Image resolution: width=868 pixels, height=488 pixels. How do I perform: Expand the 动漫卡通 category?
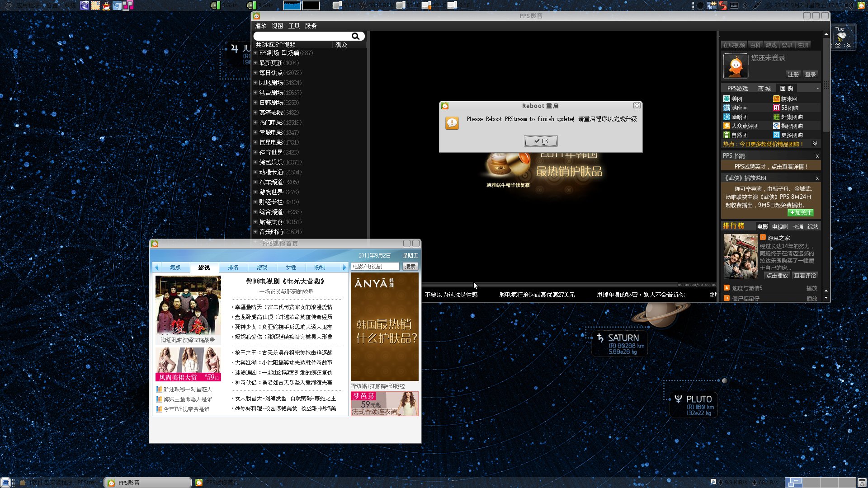pyautogui.click(x=255, y=172)
